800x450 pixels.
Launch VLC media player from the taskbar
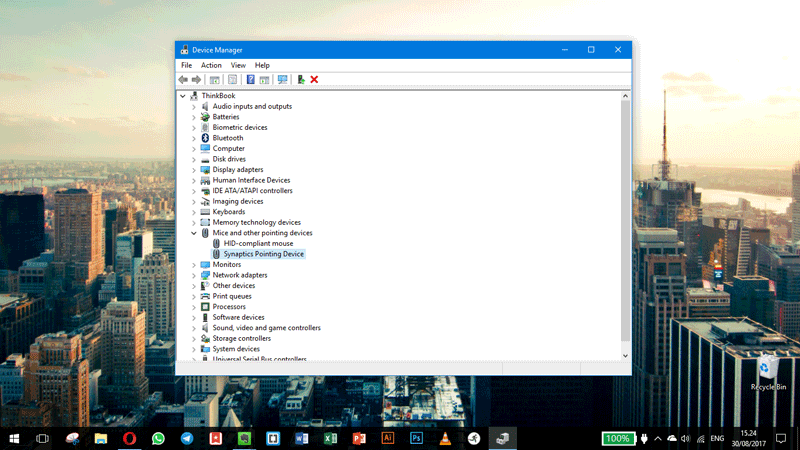[x=446, y=438]
